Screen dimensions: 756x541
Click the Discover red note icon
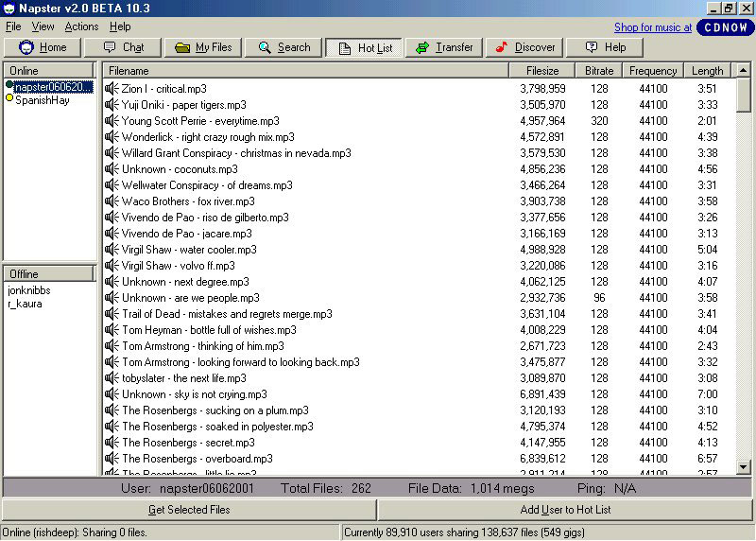click(502, 46)
